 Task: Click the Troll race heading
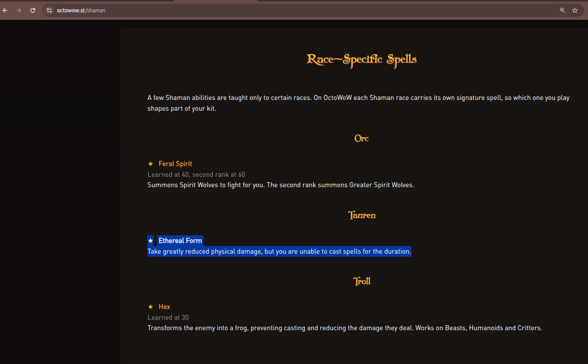point(362,281)
